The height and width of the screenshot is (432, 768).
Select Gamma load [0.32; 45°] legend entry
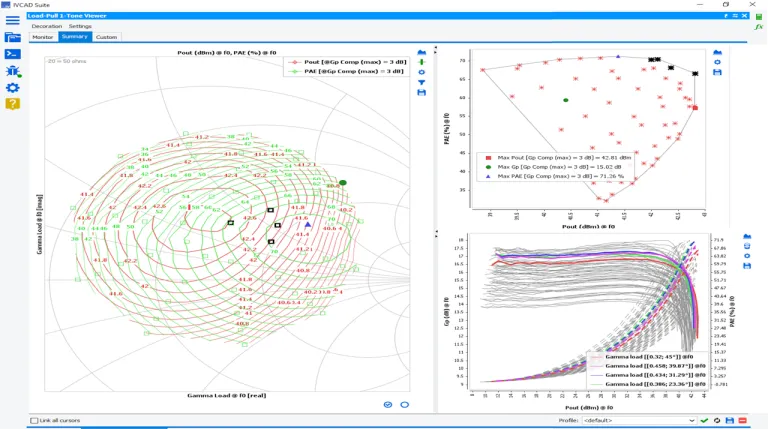pyautogui.click(x=642, y=357)
